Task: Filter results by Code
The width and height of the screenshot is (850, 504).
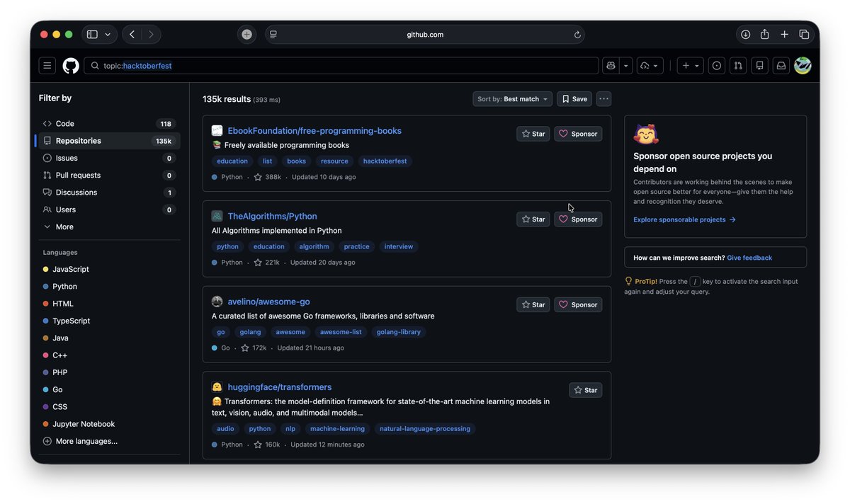Action: tap(108, 124)
